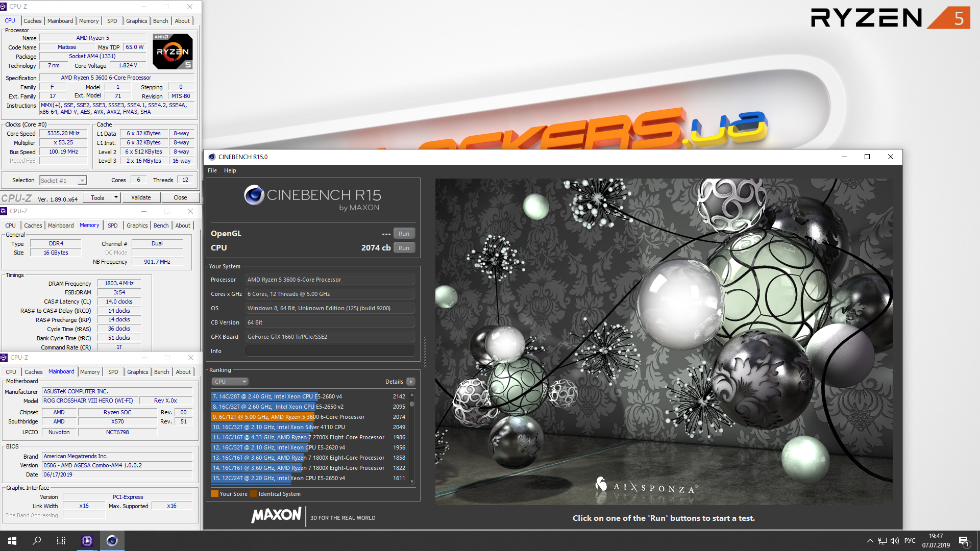This screenshot has height=551, width=980.
Task: Click the Validate button in CPU-Z
Action: point(141,197)
